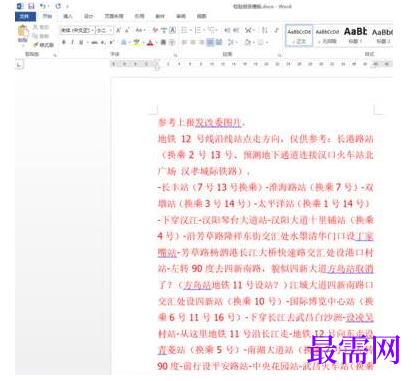Image resolution: width=419 pixels, height=381 pixels.
Task: Copy the selected text
Action: [x=41, y=36]
